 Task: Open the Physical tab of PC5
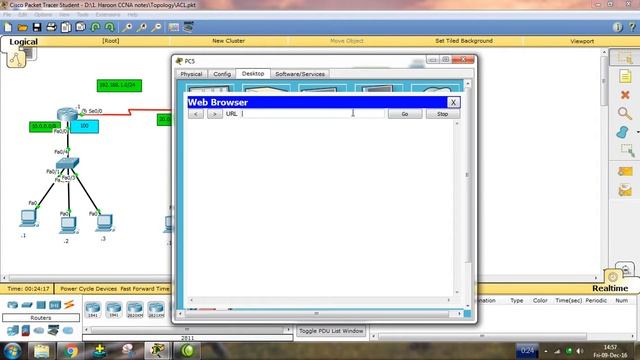(x=191, y=74)
